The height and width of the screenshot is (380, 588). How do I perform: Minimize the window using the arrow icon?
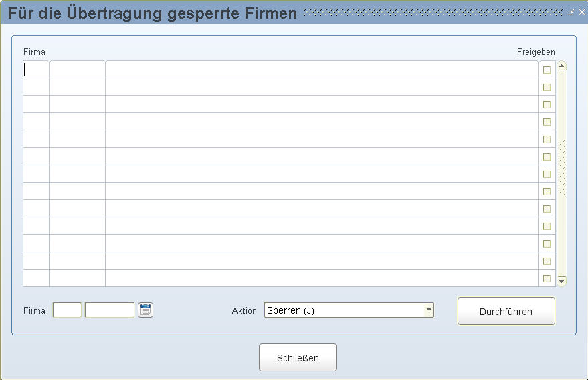point(572,12)
